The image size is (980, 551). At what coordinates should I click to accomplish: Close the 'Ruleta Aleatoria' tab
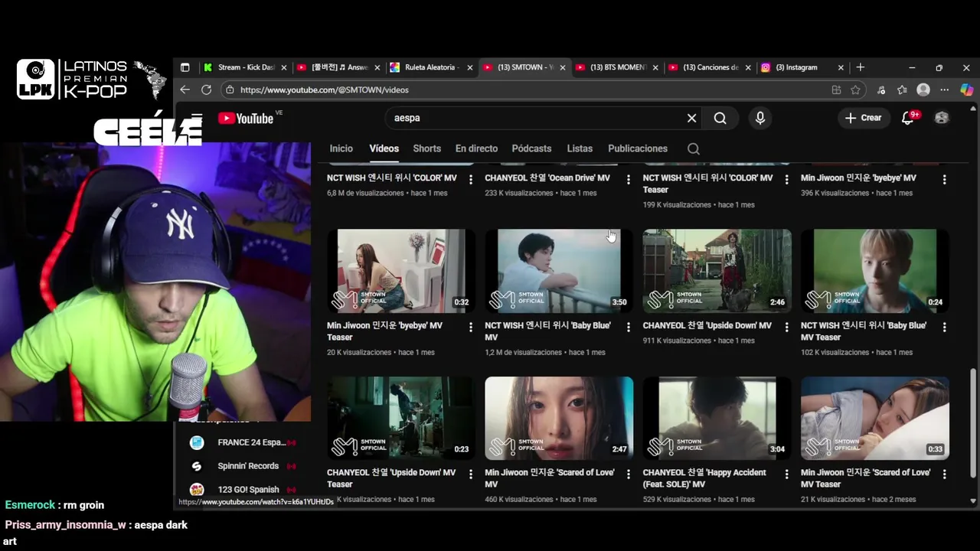click(470, 67)
